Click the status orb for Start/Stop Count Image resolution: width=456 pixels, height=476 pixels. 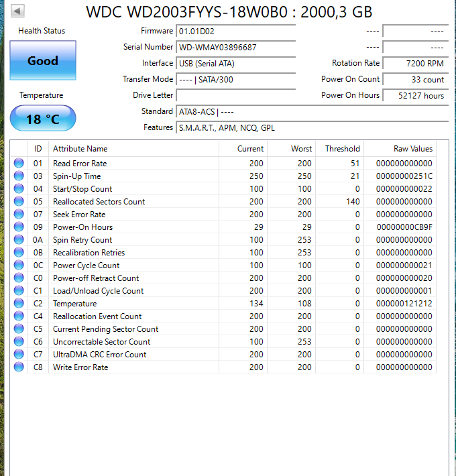19,188
